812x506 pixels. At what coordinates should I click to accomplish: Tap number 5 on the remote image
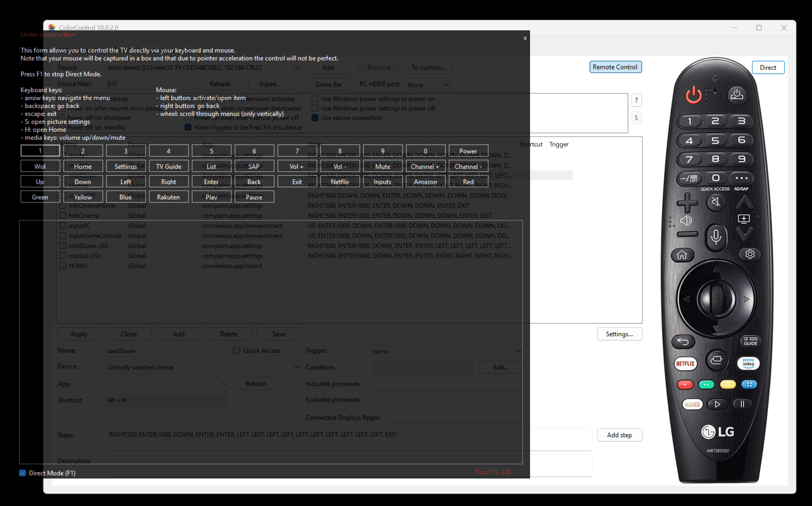coord(715,141)
